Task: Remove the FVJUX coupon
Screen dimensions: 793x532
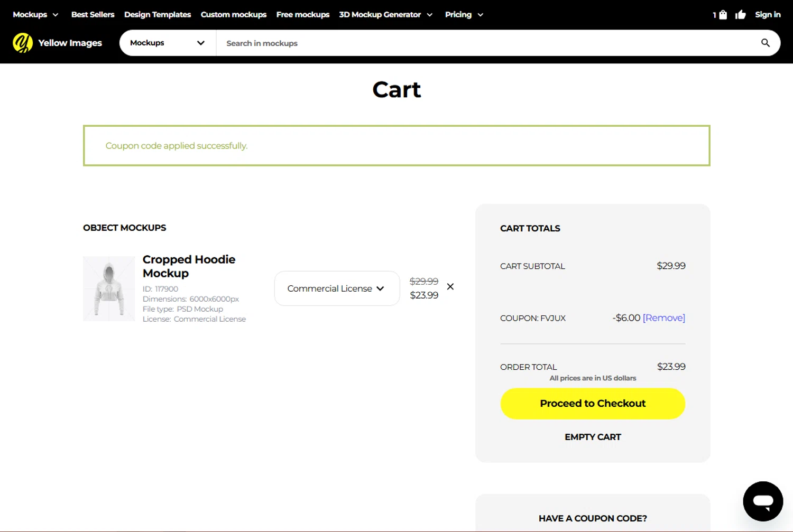Action: (x=664, y=318)
